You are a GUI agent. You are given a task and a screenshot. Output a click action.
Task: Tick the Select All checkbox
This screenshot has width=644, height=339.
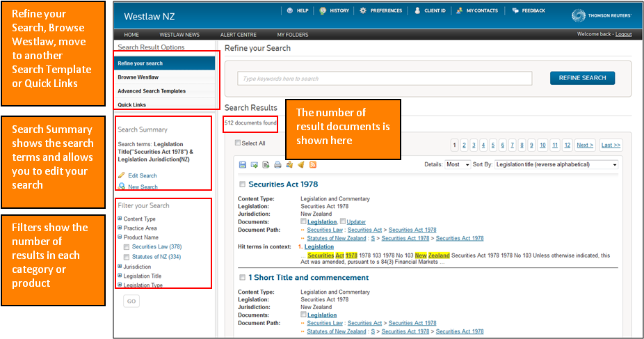(237, 143)
